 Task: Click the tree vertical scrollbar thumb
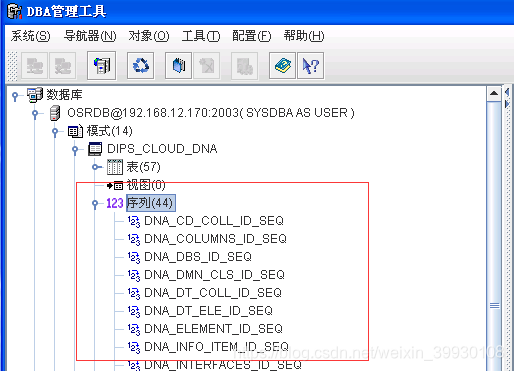494,236
